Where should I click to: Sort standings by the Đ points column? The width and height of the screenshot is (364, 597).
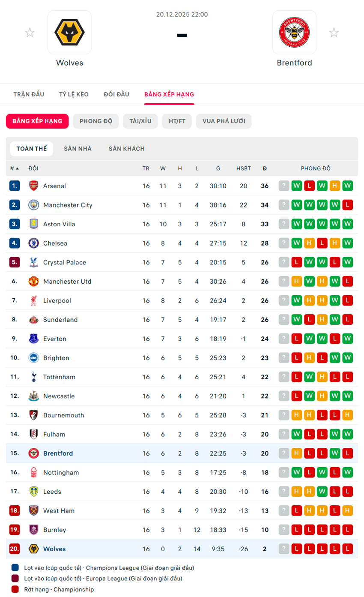point(265,168)
